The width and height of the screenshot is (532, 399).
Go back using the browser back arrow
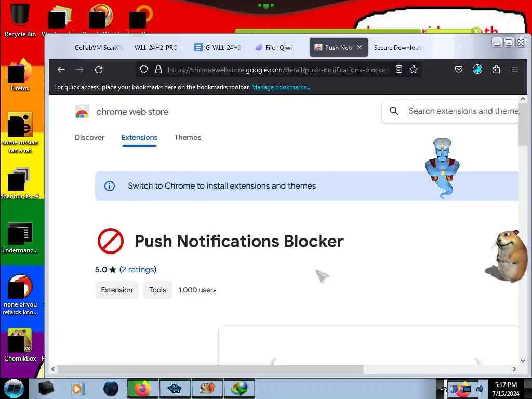[61, 70]
